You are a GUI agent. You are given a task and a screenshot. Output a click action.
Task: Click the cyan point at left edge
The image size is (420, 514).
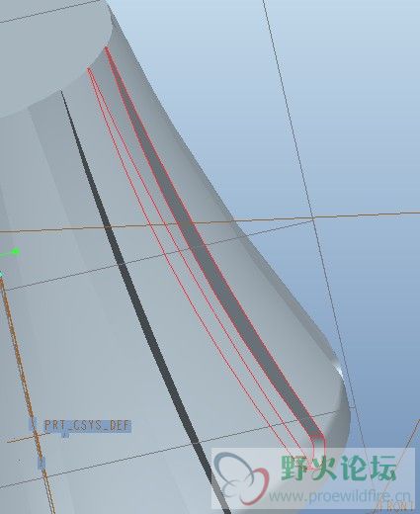tap(1, 274)
